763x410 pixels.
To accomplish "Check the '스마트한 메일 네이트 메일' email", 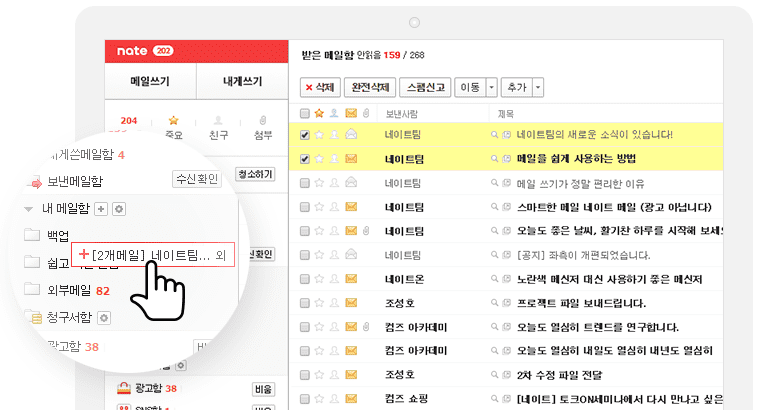I will tap(305, 207).
